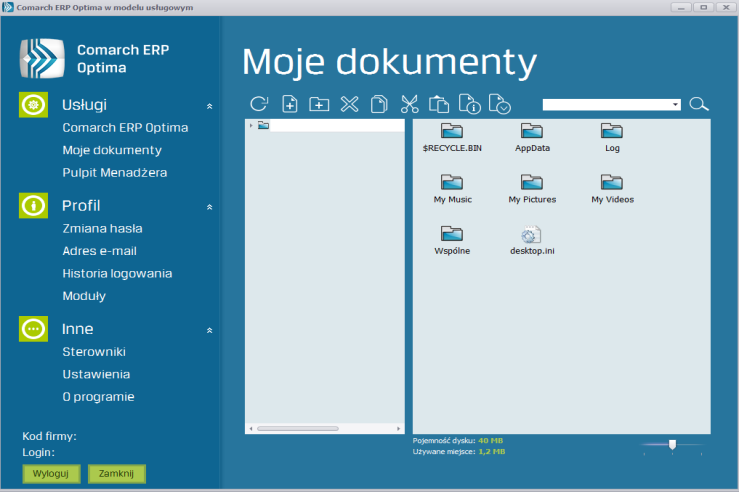This screenshot has width=739, height=492.
Task: Collapse the Profil section
Action: tap(210, 207)
